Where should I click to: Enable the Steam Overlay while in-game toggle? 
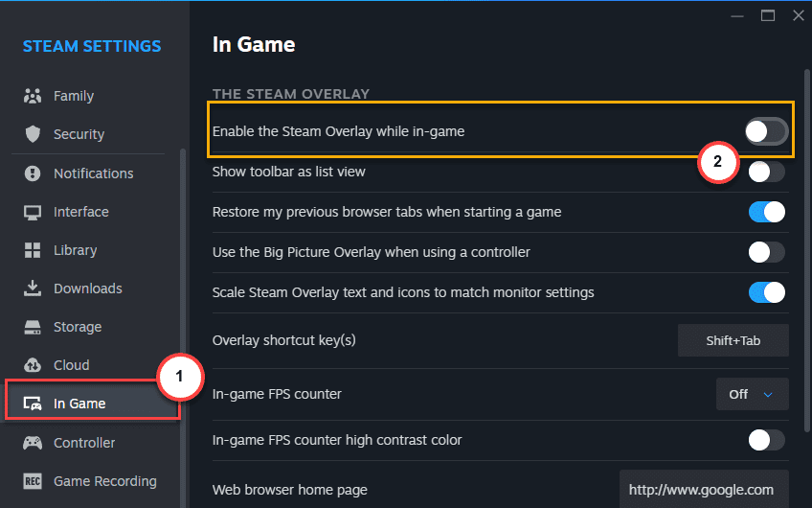pos(766,131)
